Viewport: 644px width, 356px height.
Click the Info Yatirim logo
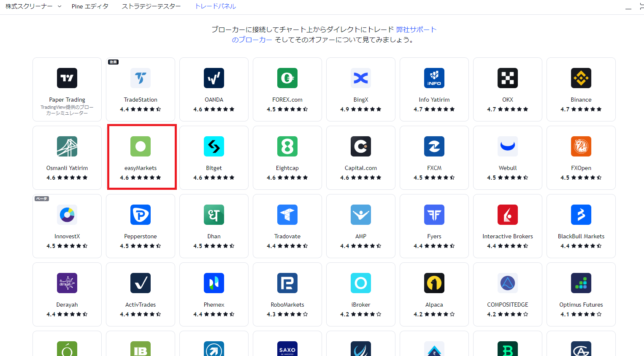click(x=434, y=78)
